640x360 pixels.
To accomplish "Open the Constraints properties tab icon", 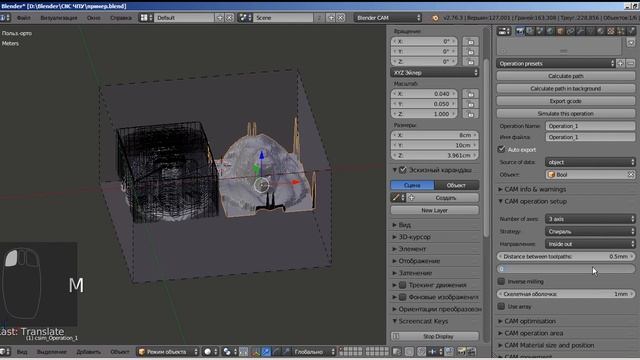I will [x=570, y=31].
